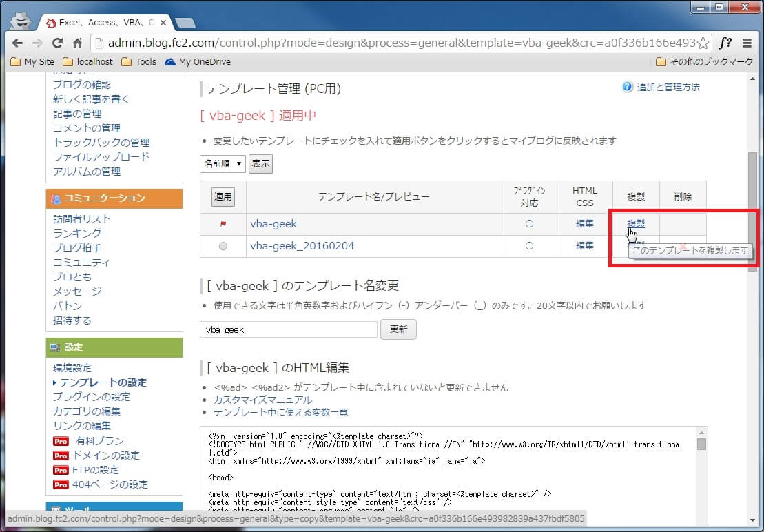Click the browser back arrow

point(17,43)
